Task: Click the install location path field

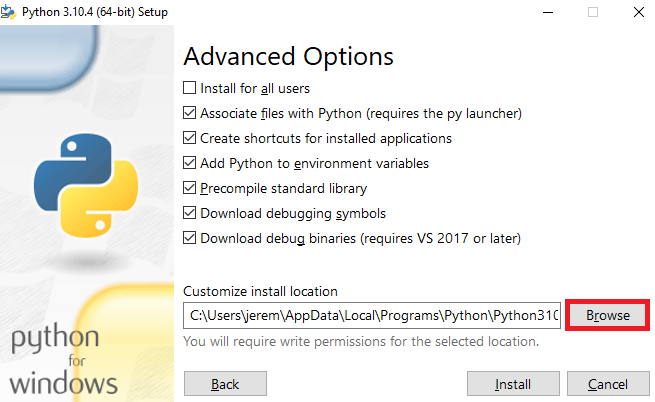Action: pyautogui.click(x=372, y=315)
